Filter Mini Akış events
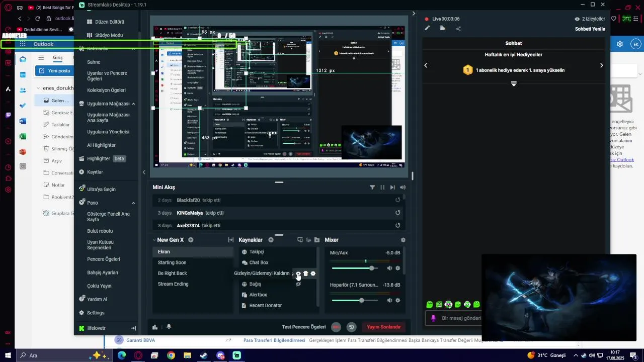 click(x=372, y=187)
